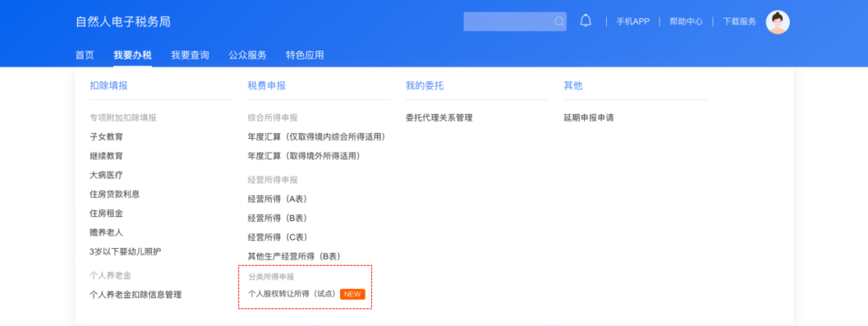Click the 自然人电子税务局 site title

pyautogui.click(x=123, y=22)
